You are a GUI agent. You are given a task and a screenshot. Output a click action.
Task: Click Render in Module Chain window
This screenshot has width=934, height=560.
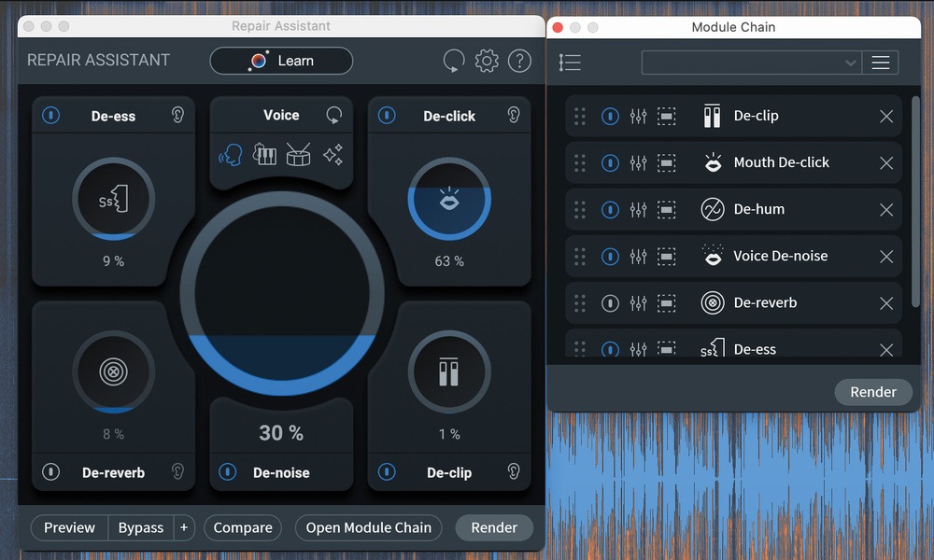click(x=873, y=392)
